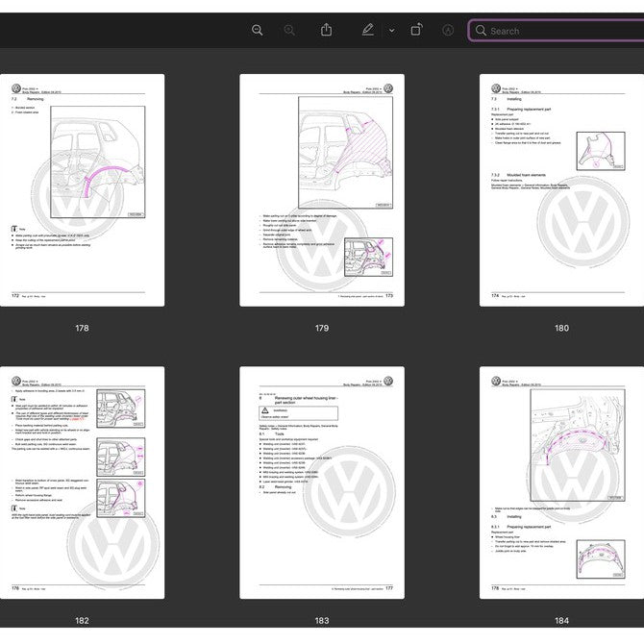Screen dimensions: 644x644
Task: Open the Share menu icon
Action: [327, 30]
